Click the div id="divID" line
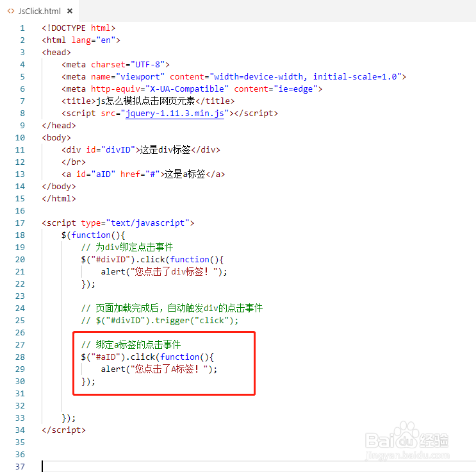476x472 pixels. 141,150
